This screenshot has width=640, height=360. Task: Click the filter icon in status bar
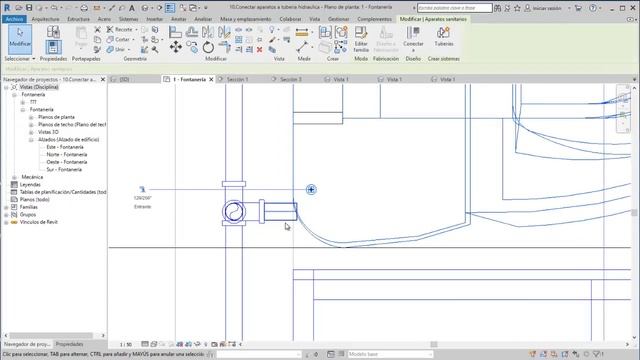[596, 354]
